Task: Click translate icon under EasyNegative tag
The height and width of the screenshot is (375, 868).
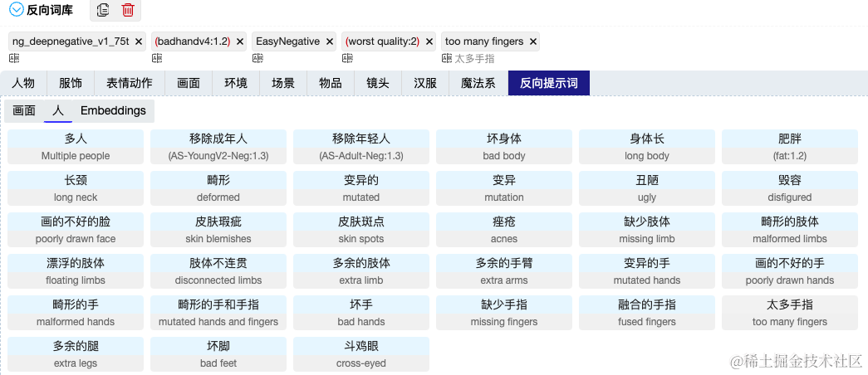Action: click(257, 58)
